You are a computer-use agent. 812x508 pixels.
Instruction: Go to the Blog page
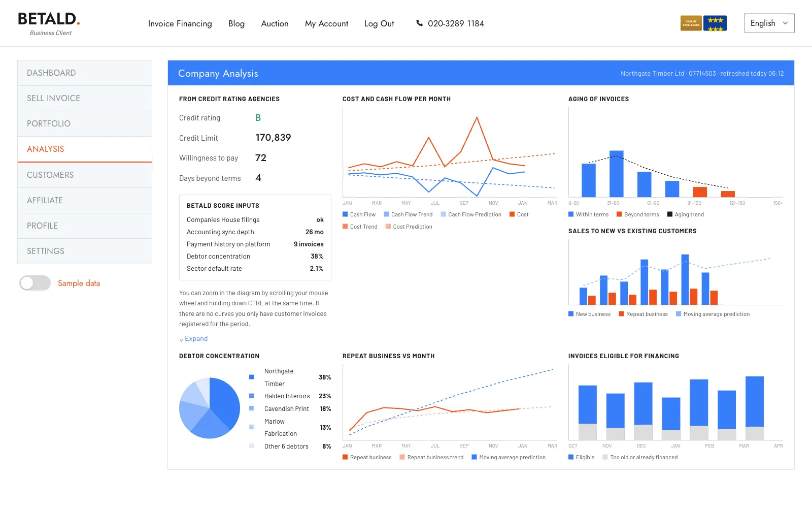click(236, 24)
